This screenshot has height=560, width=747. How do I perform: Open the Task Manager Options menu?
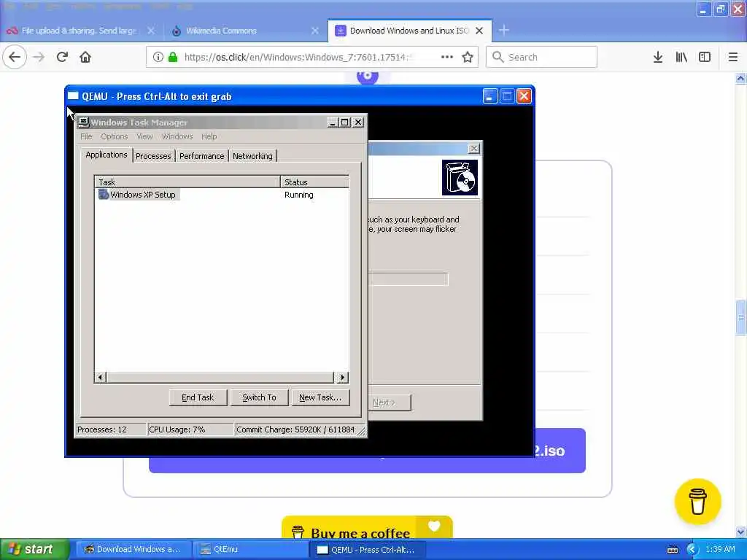115,136
